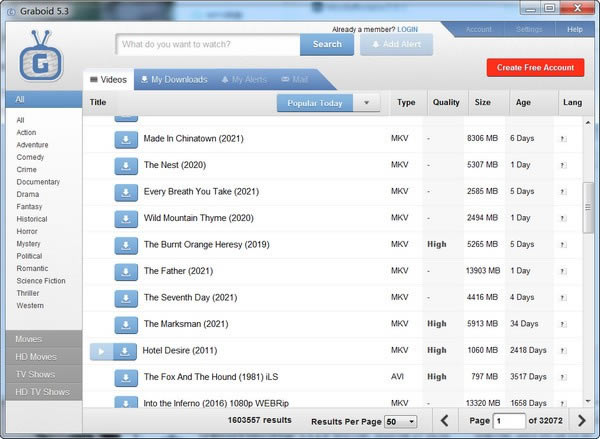Click Create Free Account button
Viewport: 600px width, 439px height.
coord(535,67)
